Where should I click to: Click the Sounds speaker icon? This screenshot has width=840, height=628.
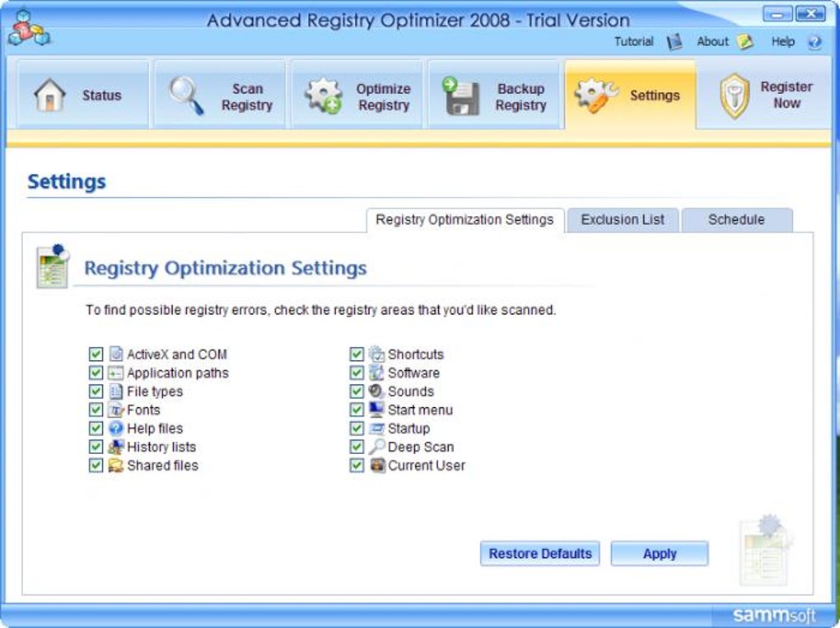[x=376, y=391]
